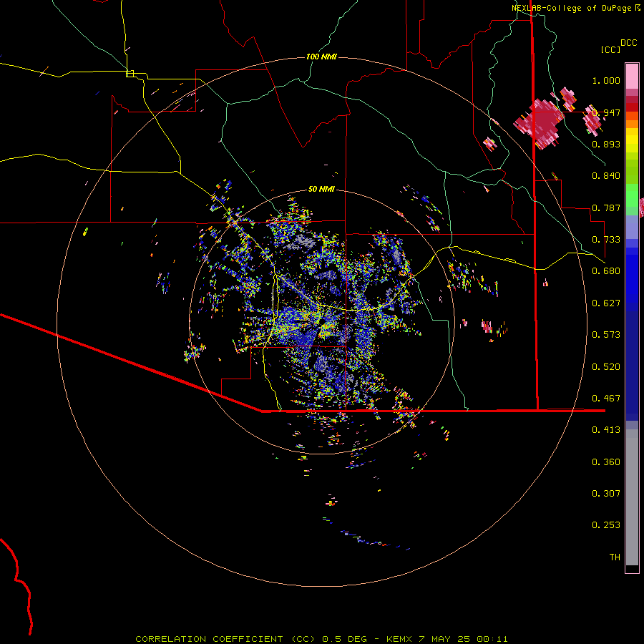Click the large magenta echo in upper right
Screen dimensions: 644x644
tap(540, 123)
